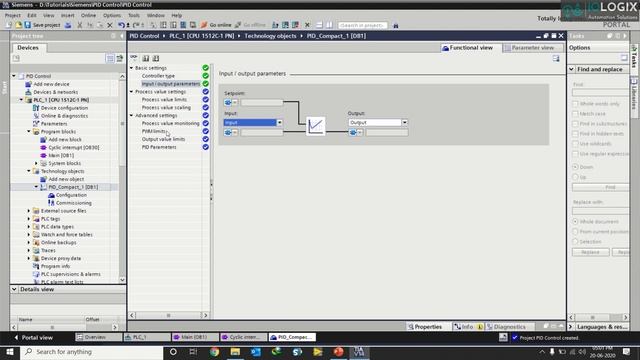Open the PLC_1 editor bar button
Screen dimensions: 640x360
(x=147, y=337)
